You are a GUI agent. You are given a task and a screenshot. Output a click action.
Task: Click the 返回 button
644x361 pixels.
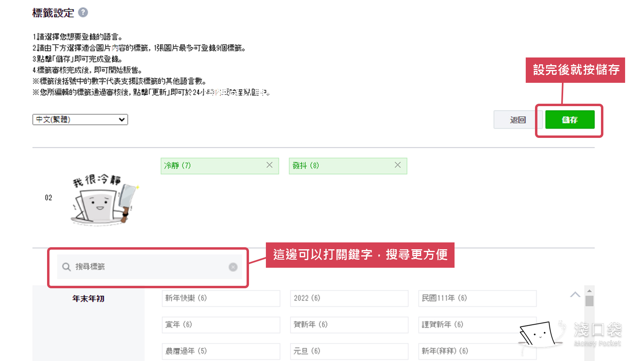(518, 120)
